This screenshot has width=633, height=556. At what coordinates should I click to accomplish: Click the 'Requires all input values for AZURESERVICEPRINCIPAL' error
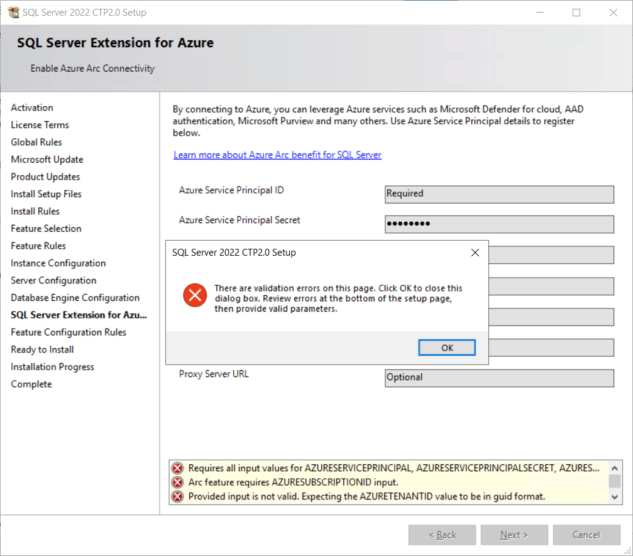394,468
